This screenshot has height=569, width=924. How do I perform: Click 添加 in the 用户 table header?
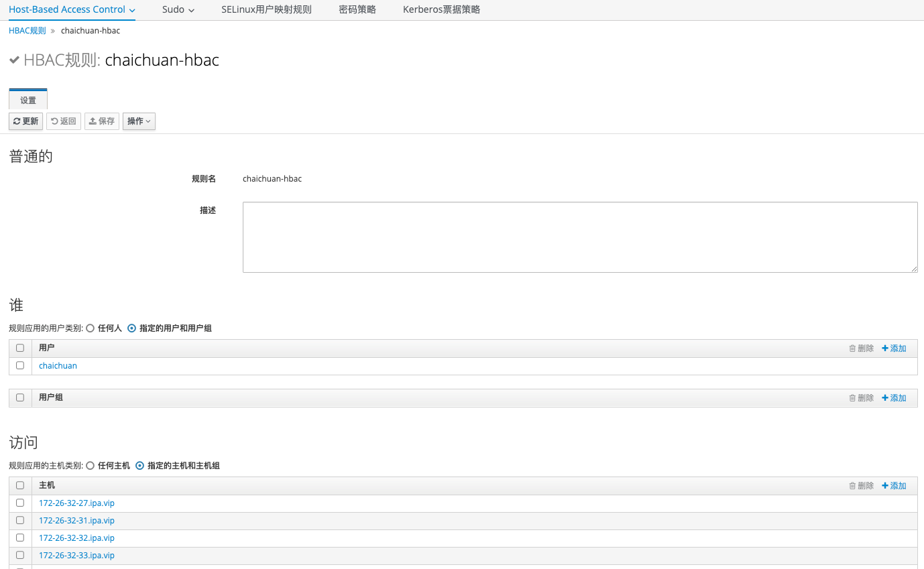[x=894, y=349]
